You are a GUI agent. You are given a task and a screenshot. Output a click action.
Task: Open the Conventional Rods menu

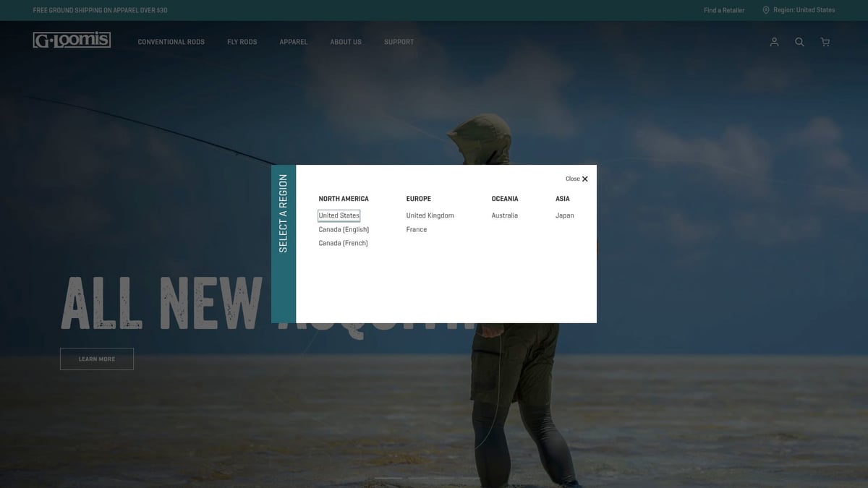point(171,41)
